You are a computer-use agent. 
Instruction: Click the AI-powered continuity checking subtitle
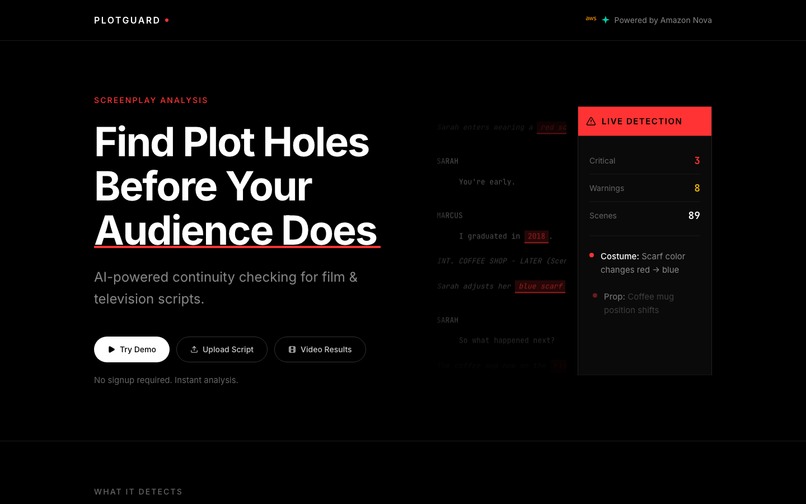tap(226, 288)
